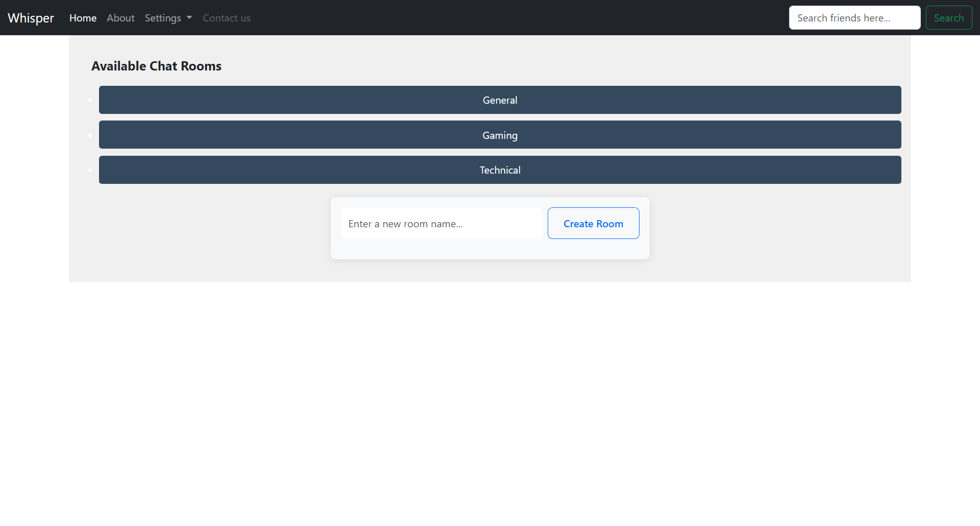Enter the Gaming chat room
This screenshot has height=526, width=980.
500,135
